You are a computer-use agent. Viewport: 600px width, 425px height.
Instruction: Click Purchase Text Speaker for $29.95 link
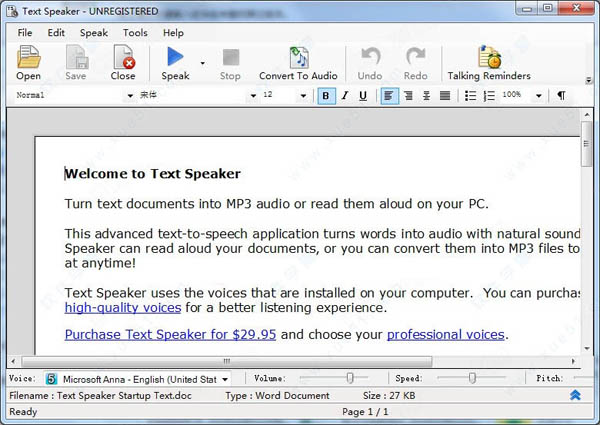(170, 335)
